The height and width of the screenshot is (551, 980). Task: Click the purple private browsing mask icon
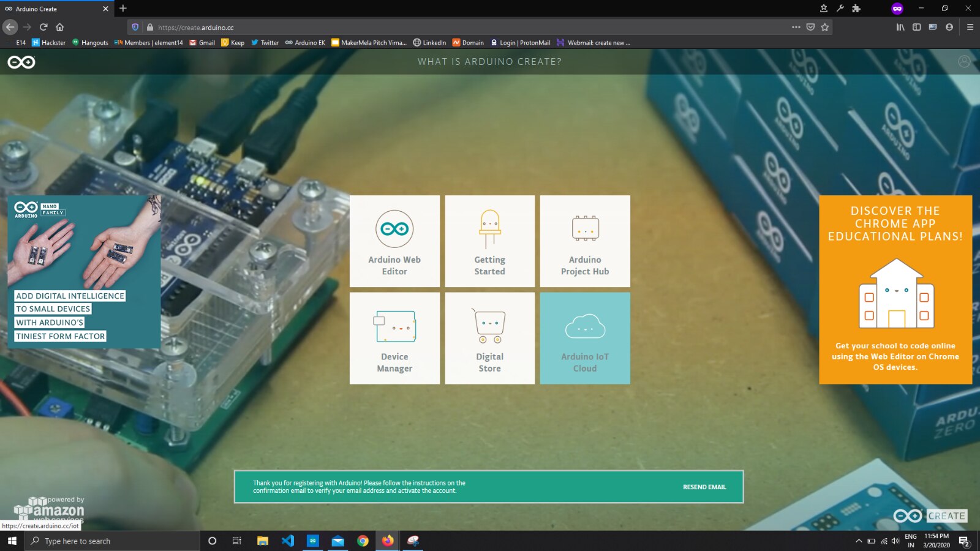point(897,9)
